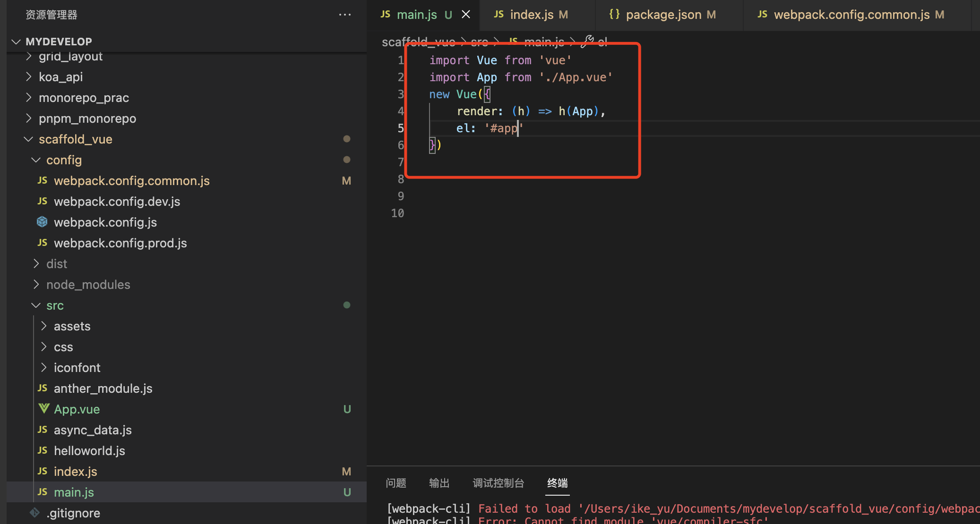
Task: Click the Vue icon next to App.vue
Action: 43,409
